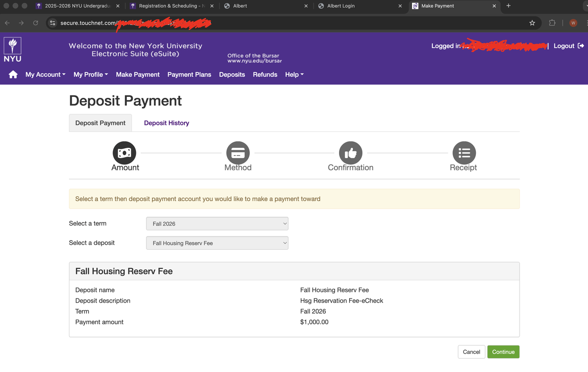Click the Payment amount label
The width and height of the screenshot is (588, 372).
[x=99, y=322]
